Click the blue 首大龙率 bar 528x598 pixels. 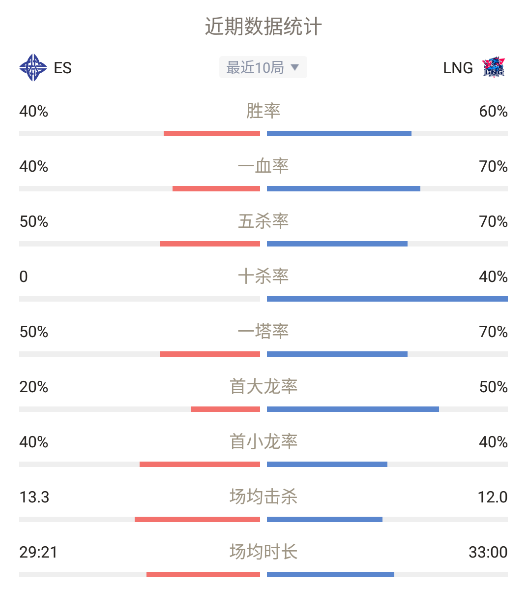click(353, 409)
